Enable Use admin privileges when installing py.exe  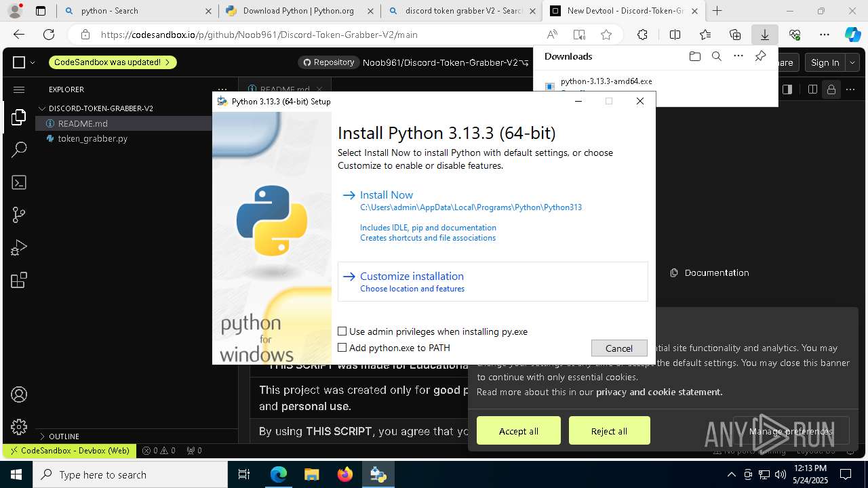coord(342,331)
